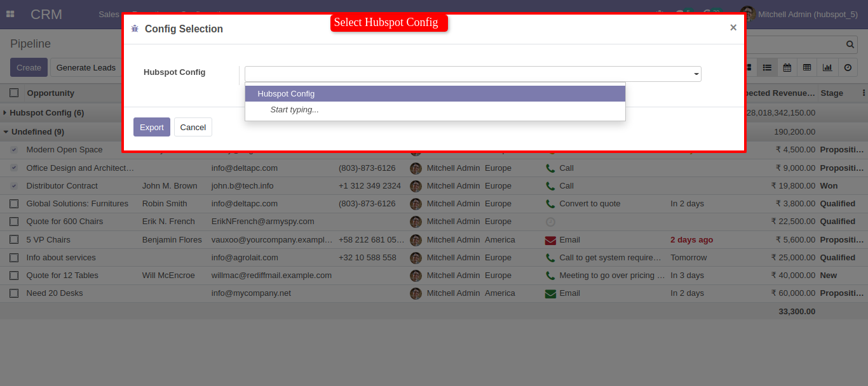Select 'Hubspot Config' option from list
Viewport: 868px width, 386px height.
coord(435,94)
